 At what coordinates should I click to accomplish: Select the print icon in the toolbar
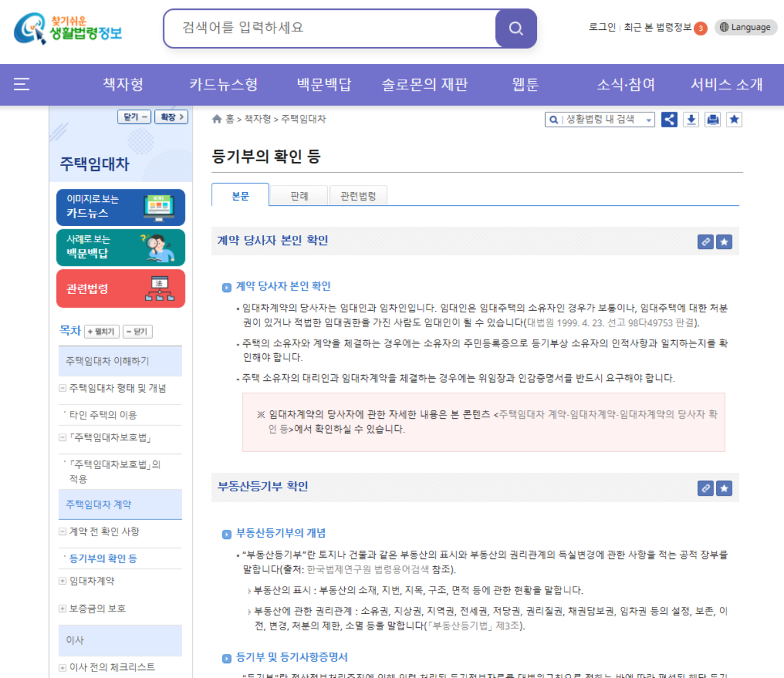pyautogui.click(x=712, y=120)
